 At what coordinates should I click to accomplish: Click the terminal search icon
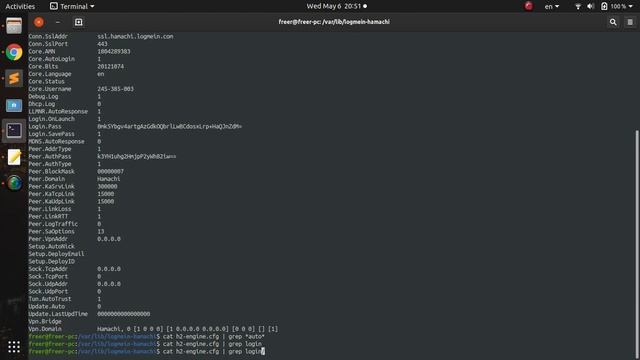(x=613, y=22)
